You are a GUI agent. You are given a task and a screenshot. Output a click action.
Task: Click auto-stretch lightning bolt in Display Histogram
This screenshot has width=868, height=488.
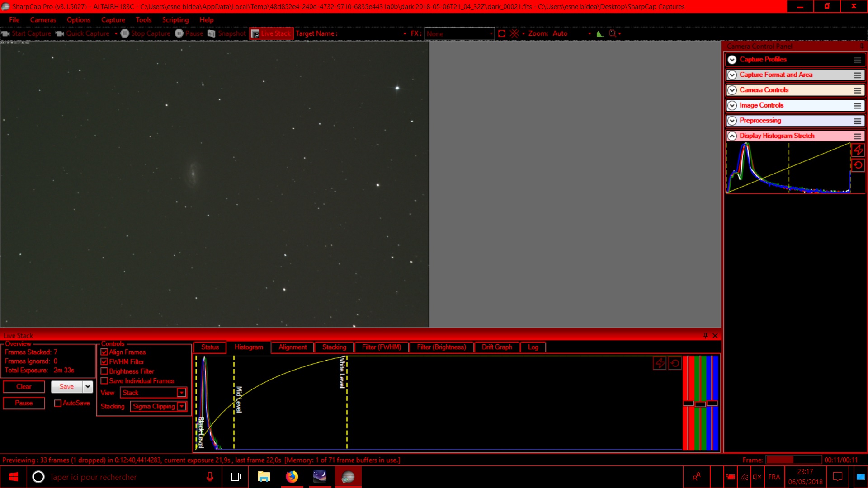point(858,150)
